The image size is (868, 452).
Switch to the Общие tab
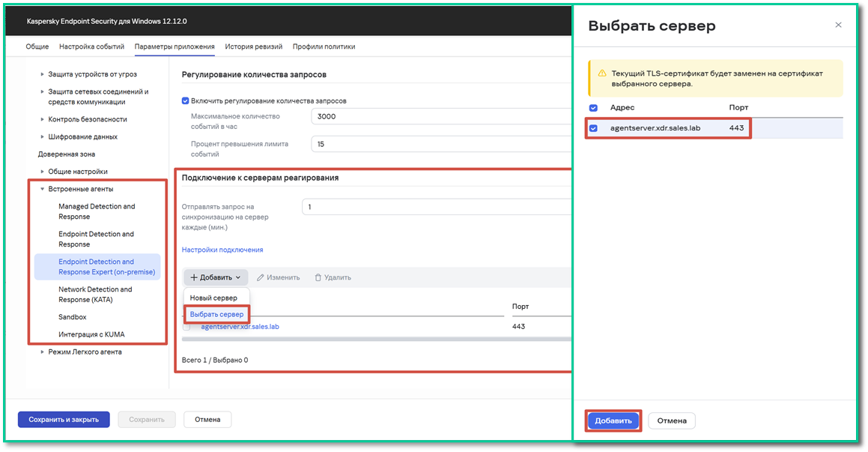pyautogui.click(x=37, y=46)
